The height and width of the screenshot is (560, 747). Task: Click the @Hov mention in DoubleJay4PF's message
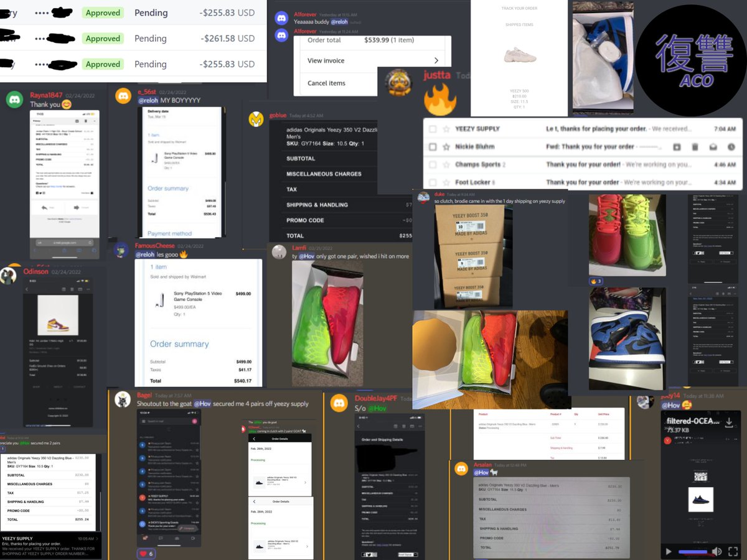coord(377,408)
